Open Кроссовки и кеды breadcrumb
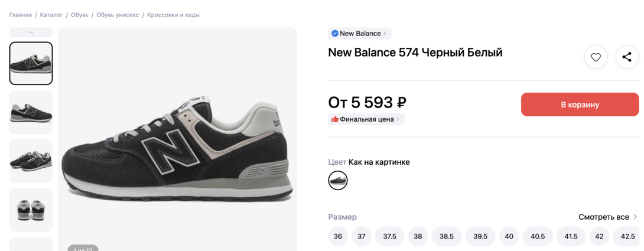This screenshot has height=251, width=644. click(173, 15)
